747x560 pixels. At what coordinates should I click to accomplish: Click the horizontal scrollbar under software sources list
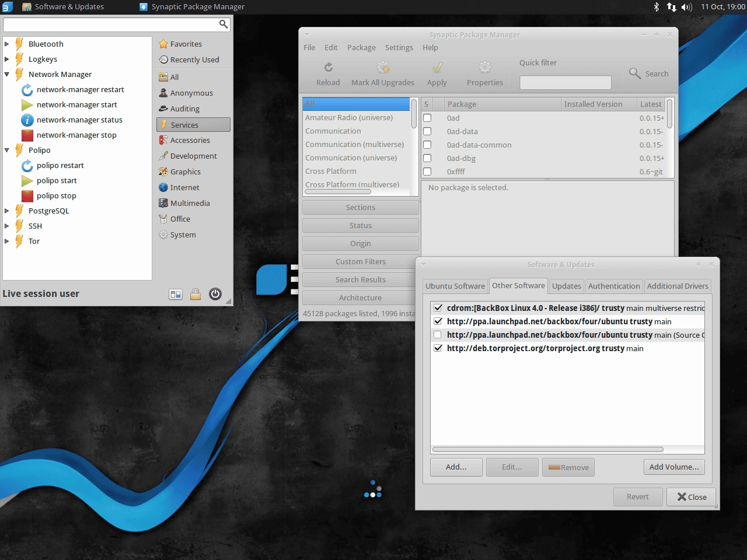click(x=548, y=449)
